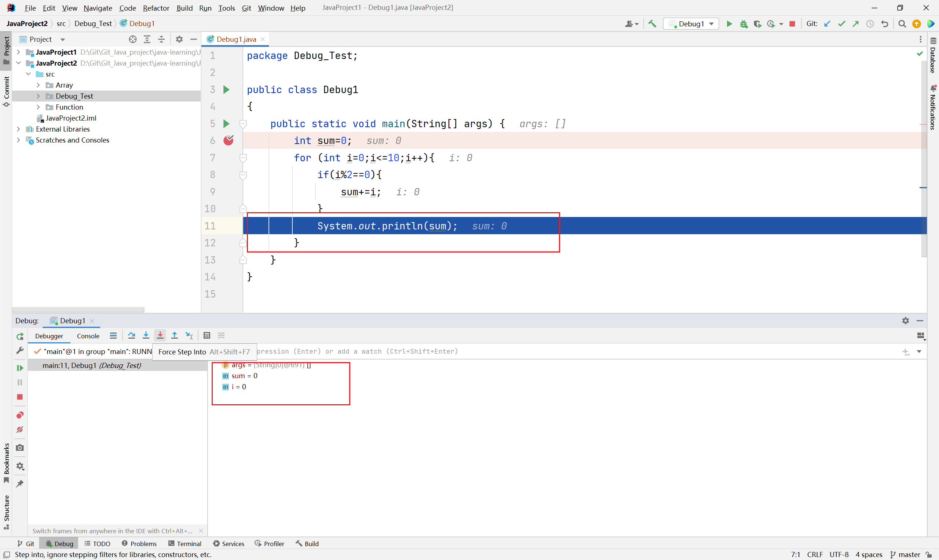Open debug panel settings gear

905,320
